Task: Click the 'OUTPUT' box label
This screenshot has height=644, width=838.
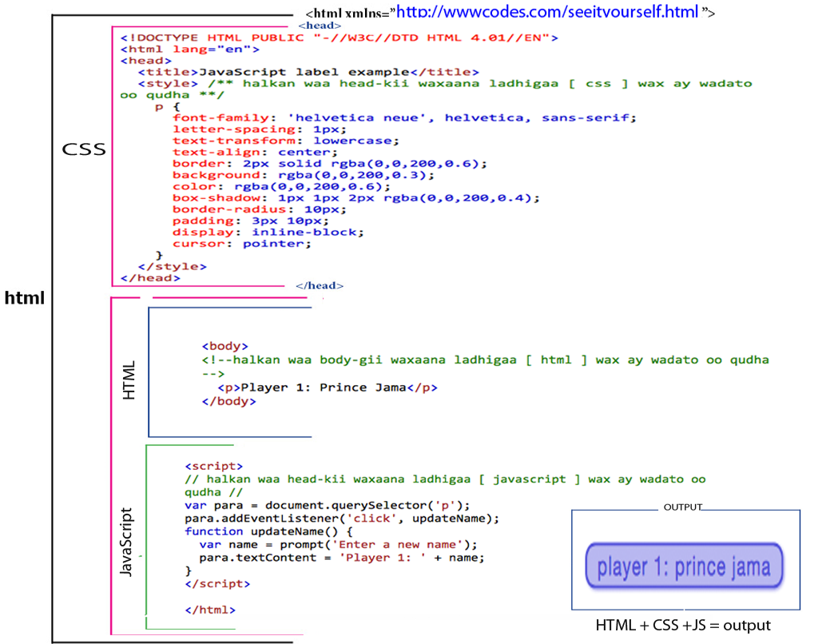Action: [682, 507]
